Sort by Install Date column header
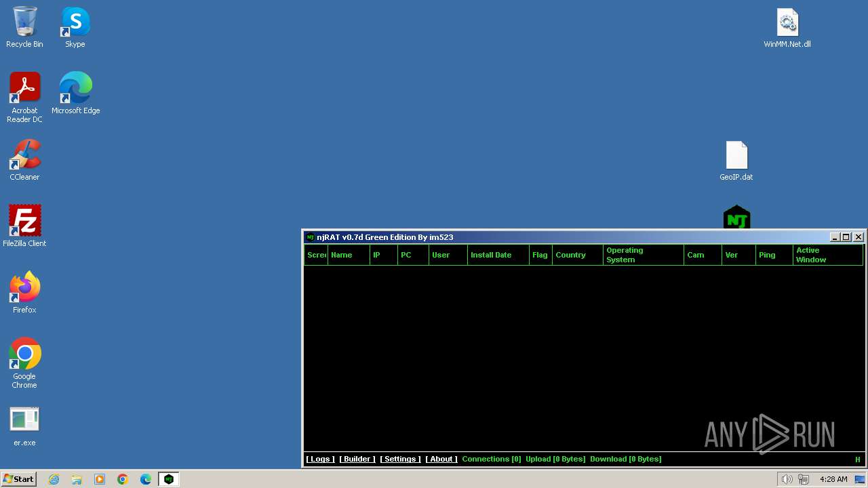 click(x=498, y=255)
